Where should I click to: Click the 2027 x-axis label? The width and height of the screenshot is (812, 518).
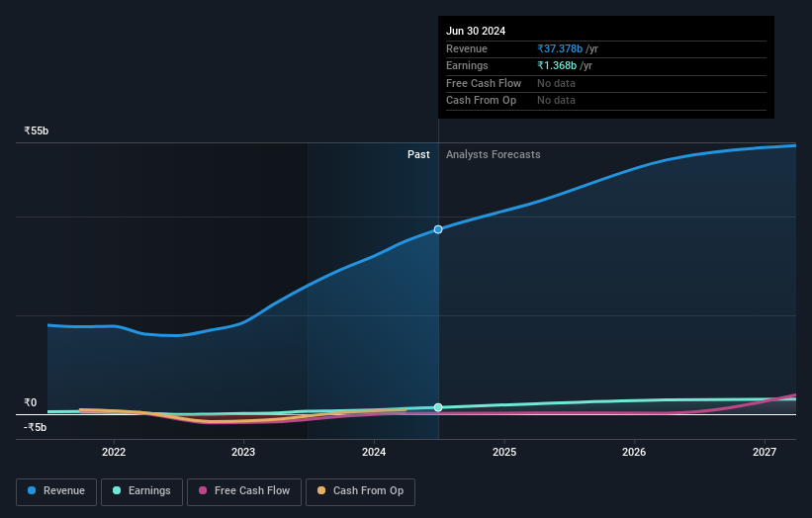point(765,452)
